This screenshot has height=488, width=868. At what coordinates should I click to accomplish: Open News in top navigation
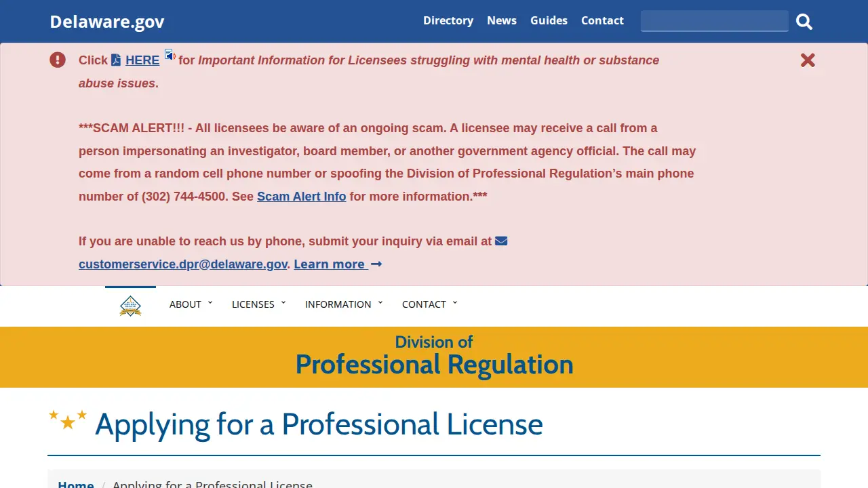(502, 20)
